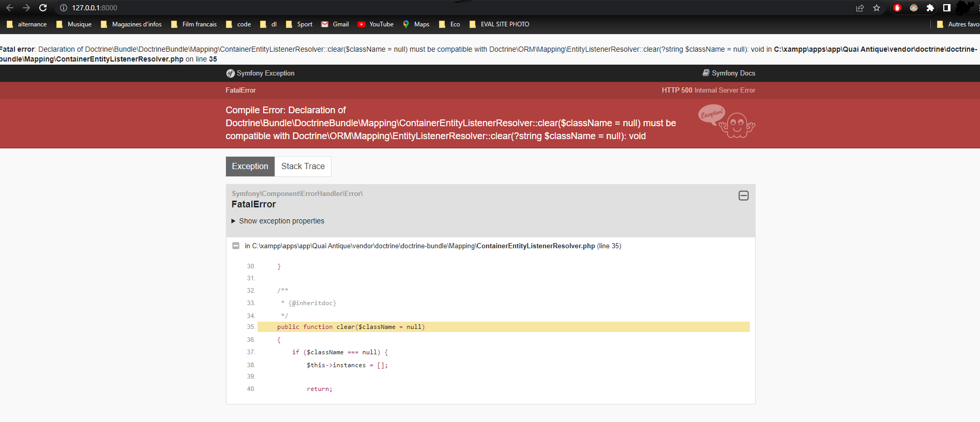Image resolution: width=980 pixels, height=422 pixels.
Task: Click the "$this->instances = [];" code line
Action: point(347,365)
